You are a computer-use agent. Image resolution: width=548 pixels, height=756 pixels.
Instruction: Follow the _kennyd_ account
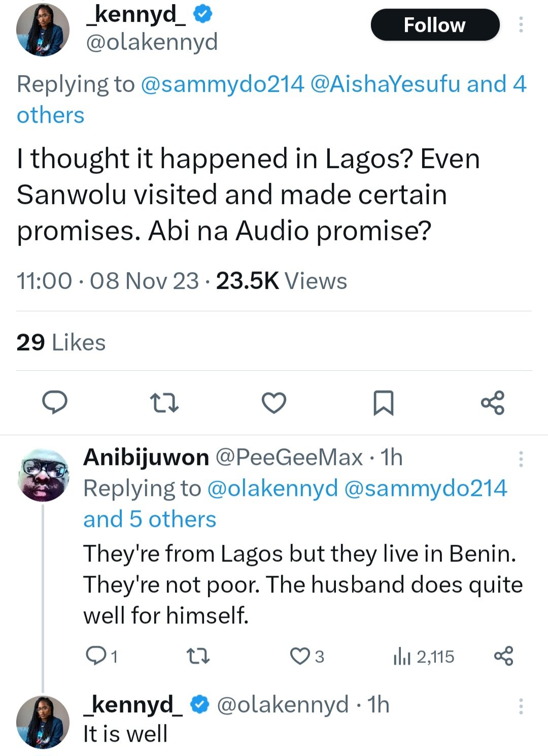[435, 25]
